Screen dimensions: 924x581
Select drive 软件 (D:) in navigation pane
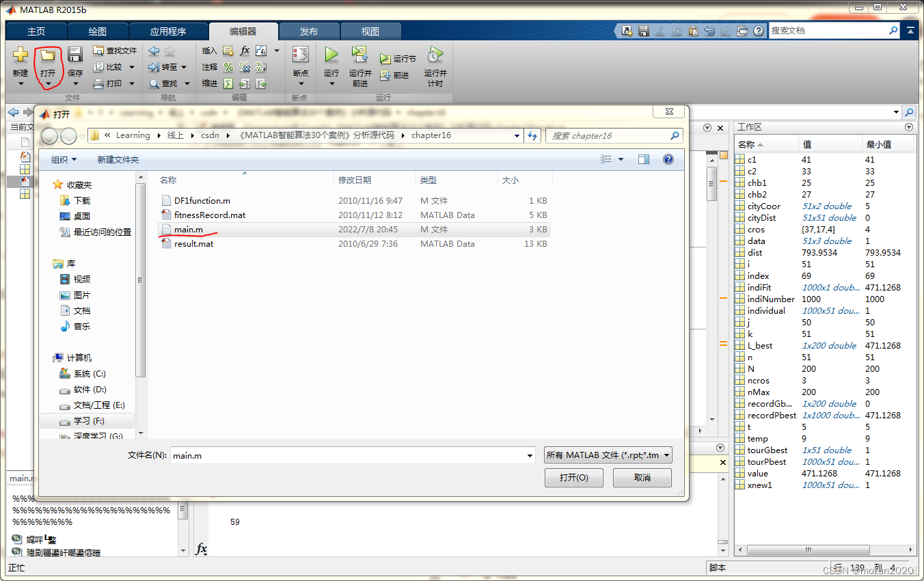[90, 389]
